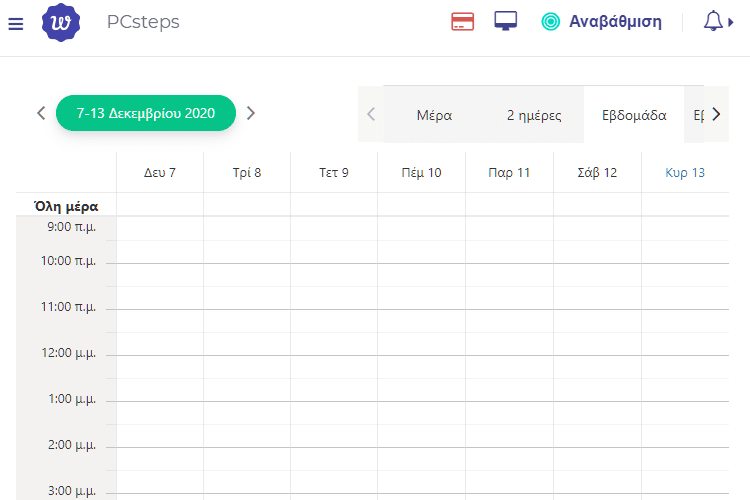Image resolution: width=750 pixels, height=500 pixels.
Task: Click the 12:00 μ.μ. time label
Action: point(68,353)
